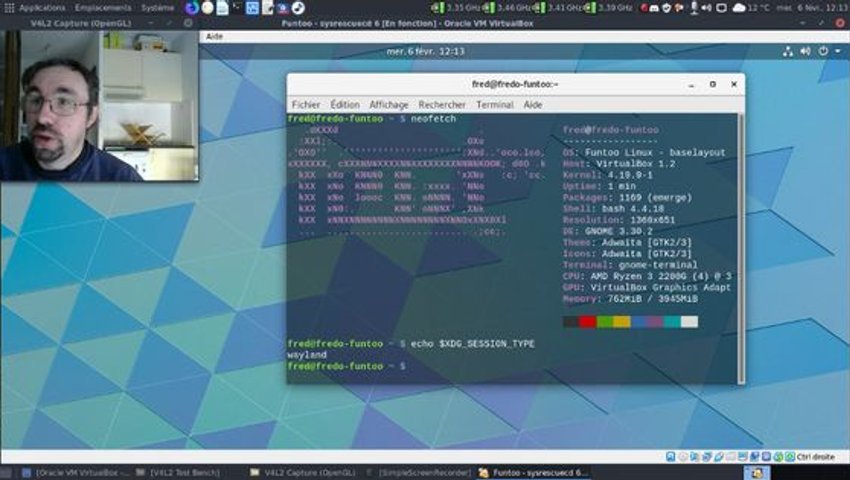Click the GNOME network status icon
Screen dimensions: 850x480
pyautogui.click(x=788, y=51)
